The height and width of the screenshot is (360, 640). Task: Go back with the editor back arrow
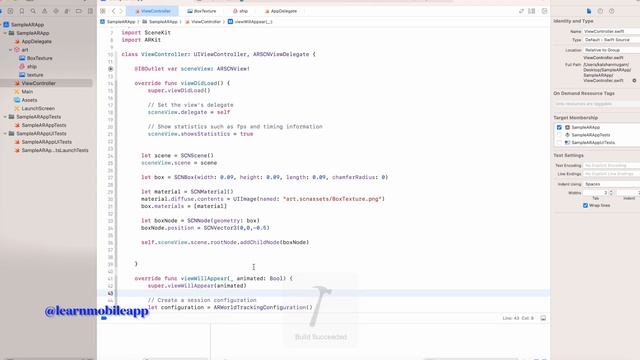click(113, 11)
